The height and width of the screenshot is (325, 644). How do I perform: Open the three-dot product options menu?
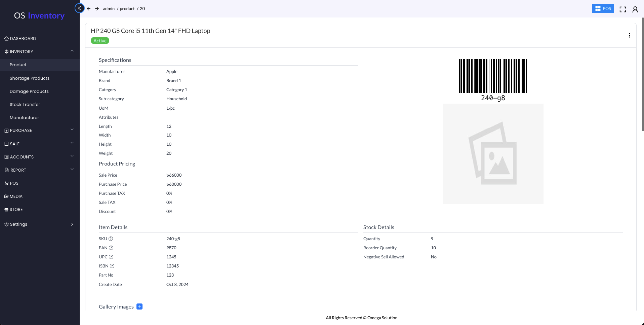(x=629, y=35)
